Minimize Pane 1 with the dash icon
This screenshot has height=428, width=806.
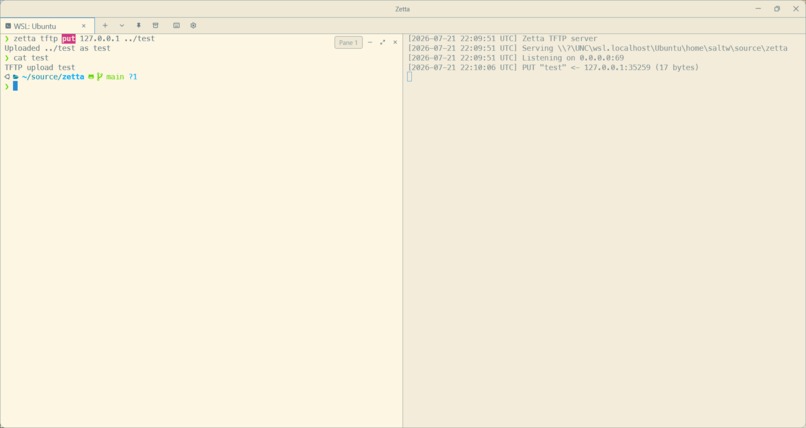point(370,43)
